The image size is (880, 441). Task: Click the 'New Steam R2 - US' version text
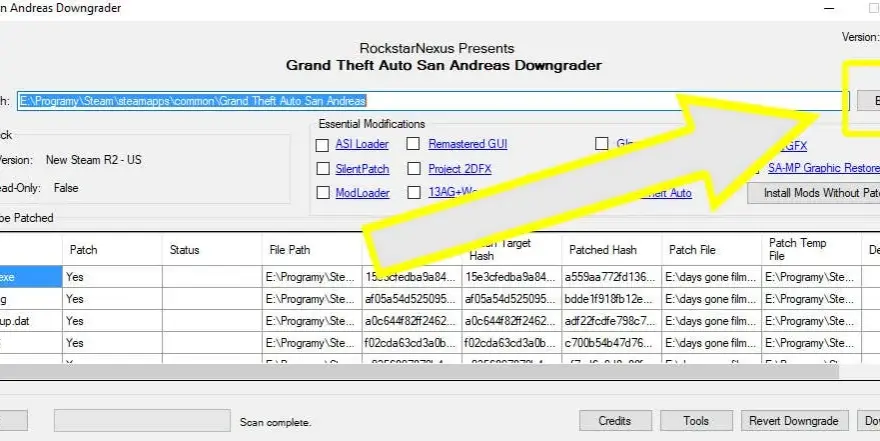94,160
